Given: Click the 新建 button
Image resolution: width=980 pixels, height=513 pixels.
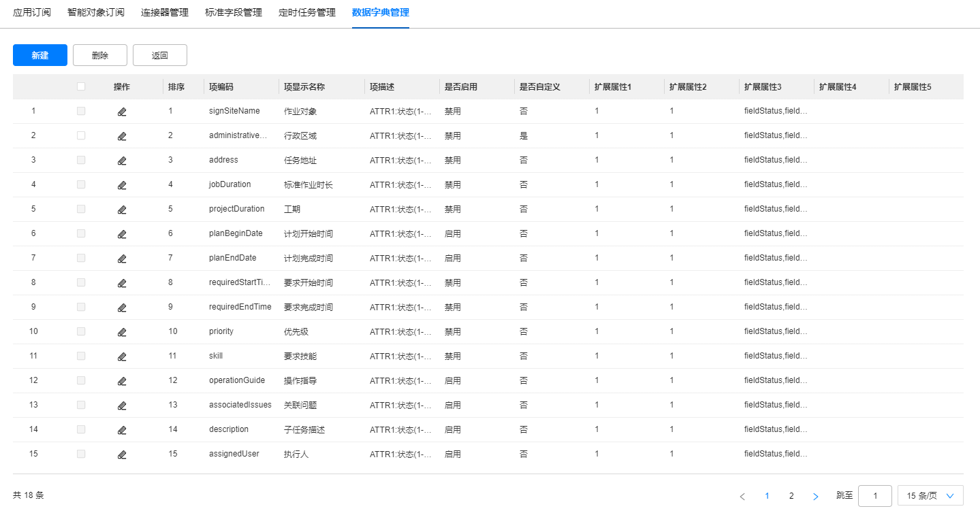Looking at the screenshot, I should [x=40, y=55].
